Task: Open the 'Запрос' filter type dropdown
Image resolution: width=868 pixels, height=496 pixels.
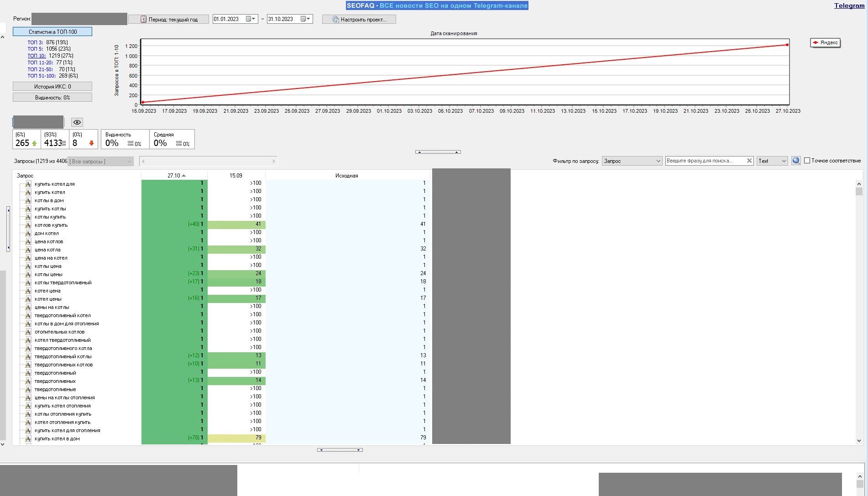Action: pyautogui.click(x=632, y=161)
